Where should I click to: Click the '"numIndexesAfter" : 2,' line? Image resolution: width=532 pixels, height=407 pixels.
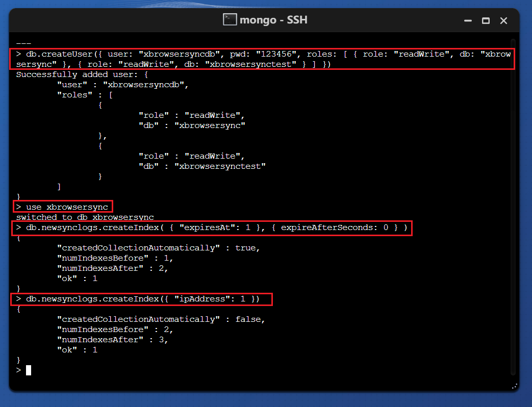pyautogui.click(x=113, y=268)
